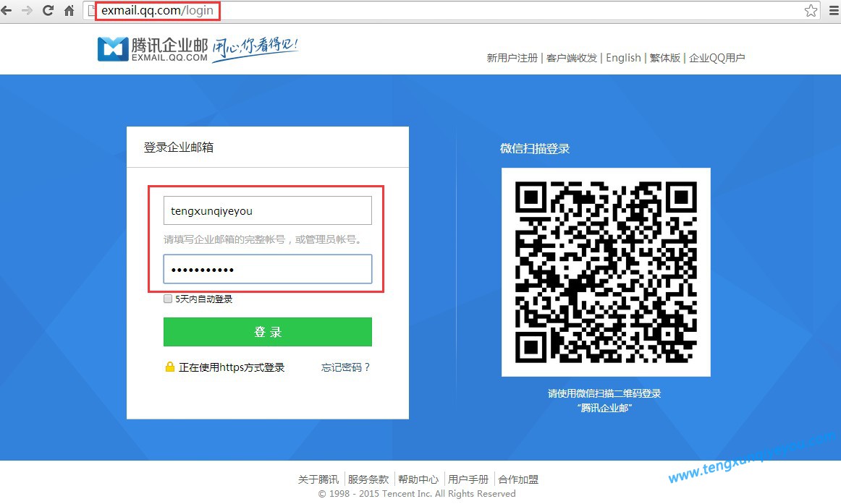The width and height of the screenshot is (841, 504).
Task: Click the handwritten slogan 用心,你看得见!
Action: [255, 48]
